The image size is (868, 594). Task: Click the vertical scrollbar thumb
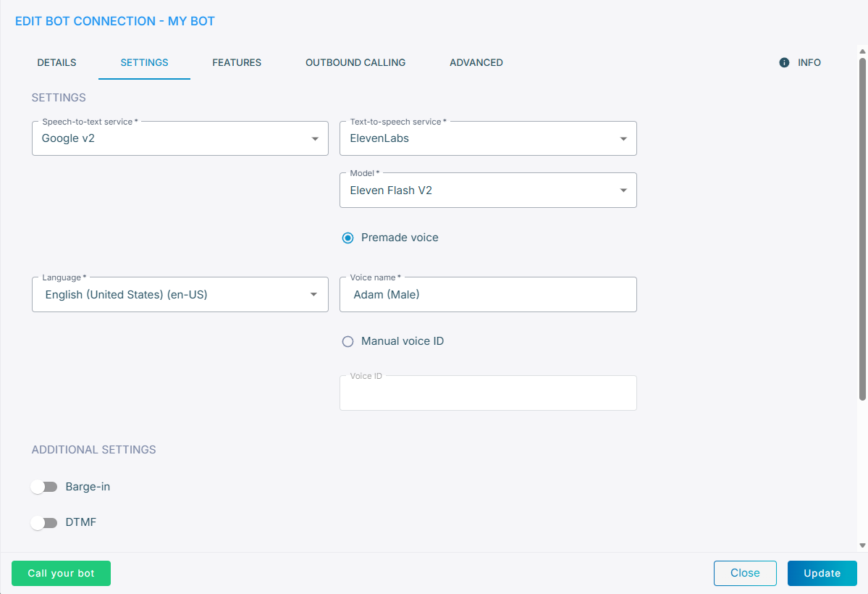click(x=862, y=228)
